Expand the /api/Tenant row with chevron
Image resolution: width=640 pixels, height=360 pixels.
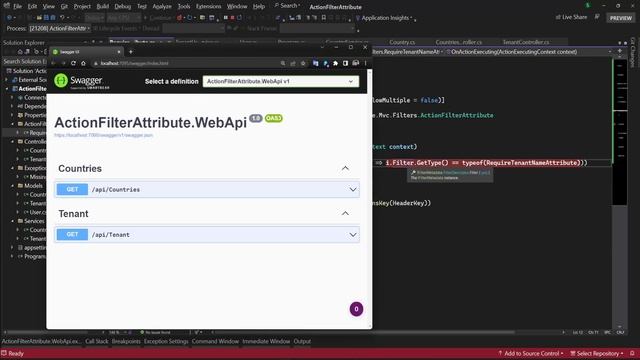pyautogui.click(x=353, y=235)
